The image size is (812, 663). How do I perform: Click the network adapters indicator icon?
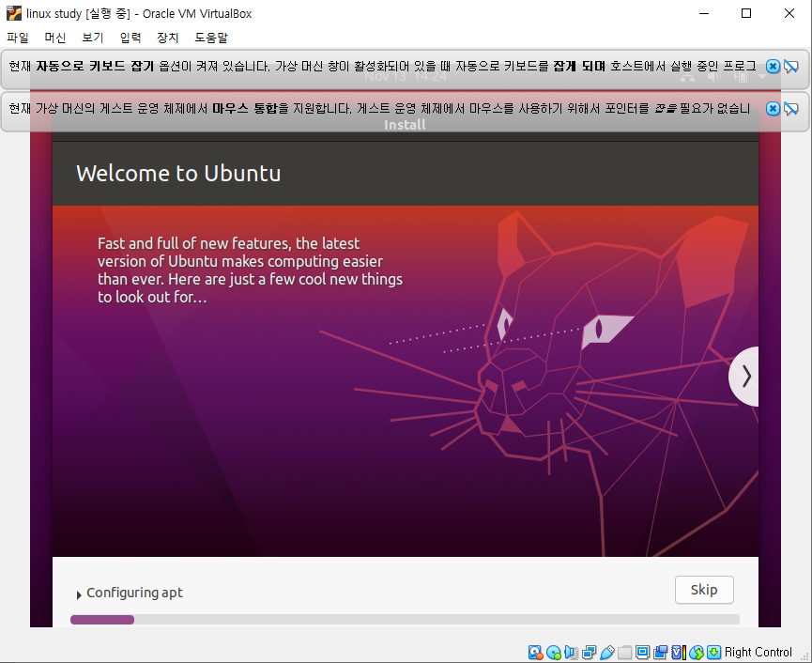click(589, 652)
